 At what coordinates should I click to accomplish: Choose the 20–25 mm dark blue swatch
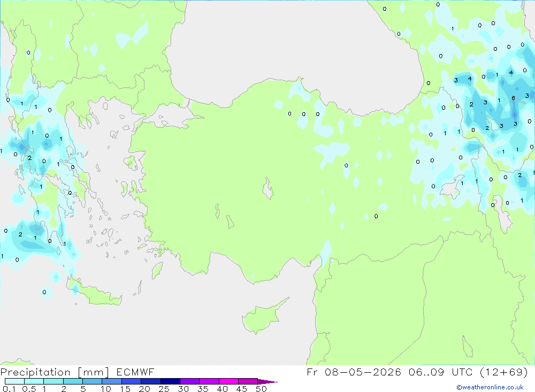(x=150, y=381)
